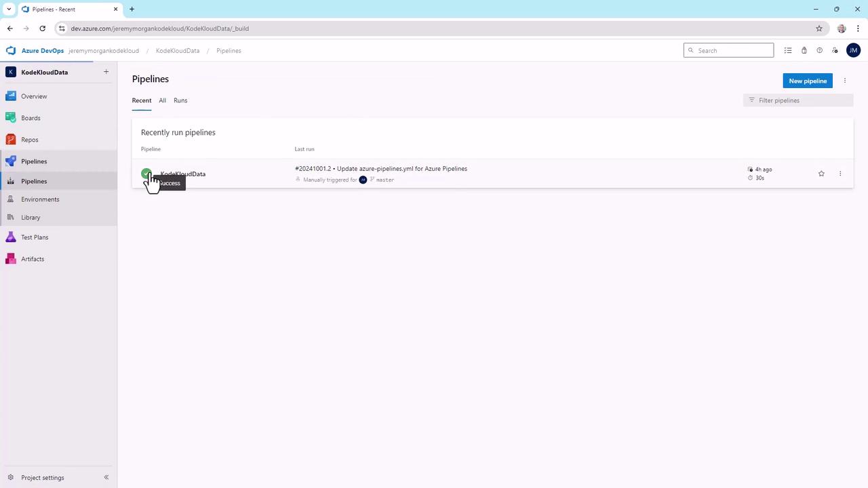Click the Pipeline column header

pos(151,149)
